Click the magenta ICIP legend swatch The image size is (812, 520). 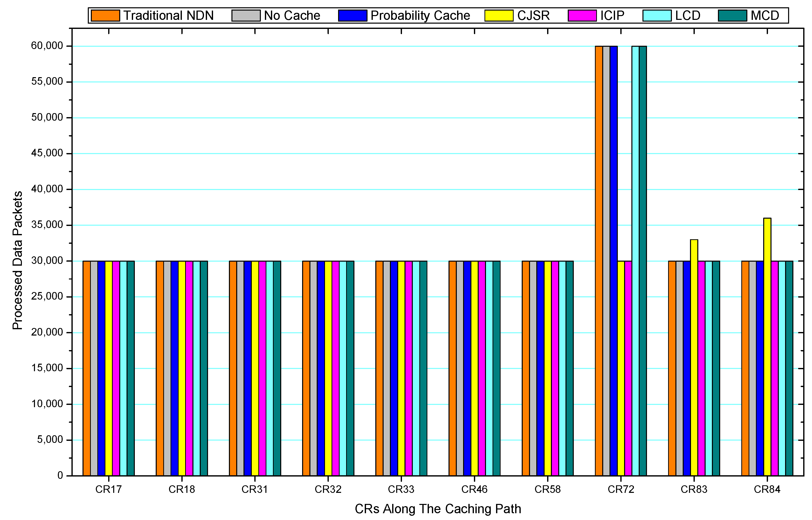click(582, 16)
